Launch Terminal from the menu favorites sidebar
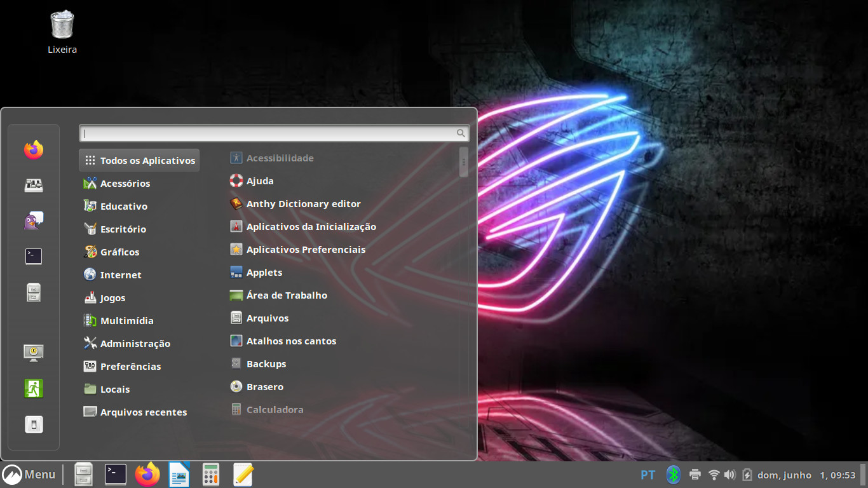The image size is (868, 488). (x=34, y=256)
